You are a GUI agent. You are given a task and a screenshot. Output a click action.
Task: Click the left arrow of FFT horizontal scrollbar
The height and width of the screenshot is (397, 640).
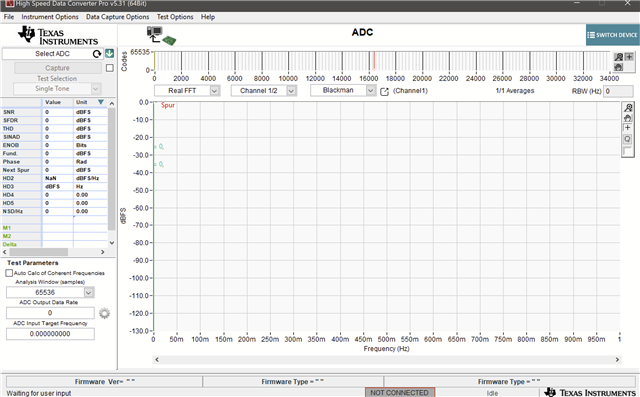pos(157,360)
